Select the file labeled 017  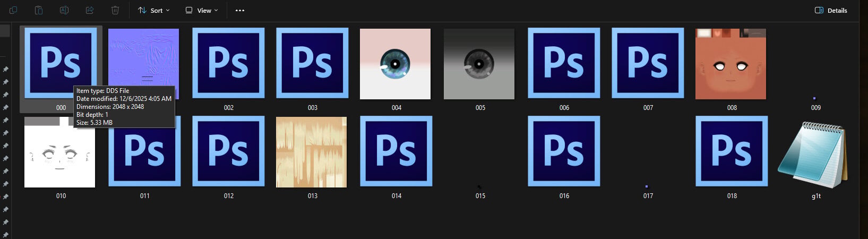coord(648,195)
